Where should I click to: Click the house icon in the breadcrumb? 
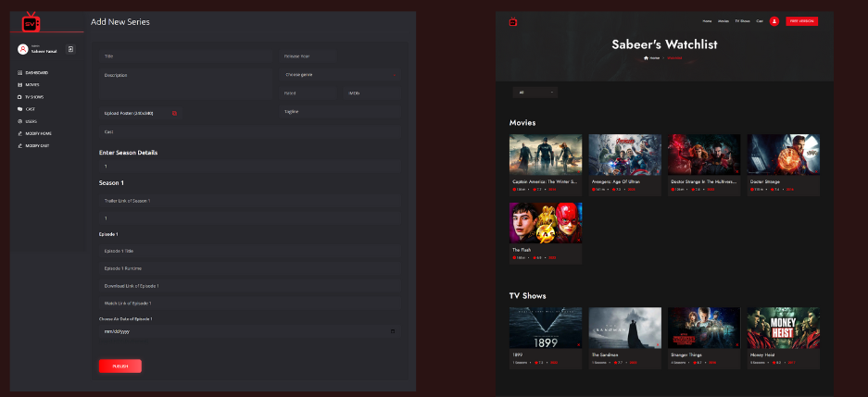click(x=646, y=58)
